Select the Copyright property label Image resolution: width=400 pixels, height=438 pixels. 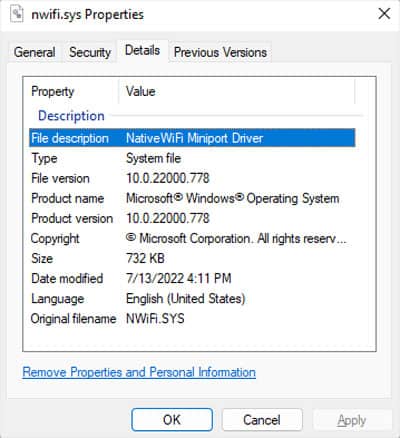coord(55,239)
